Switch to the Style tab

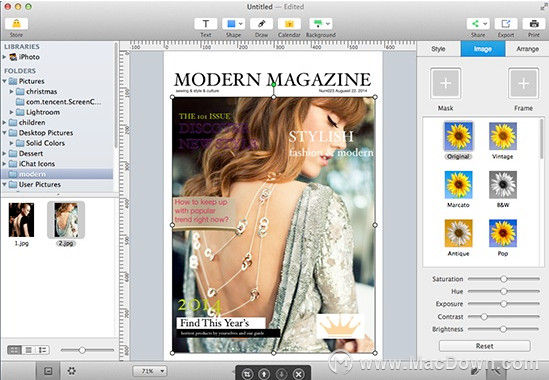pyautogui.click(x=438, y=49)
